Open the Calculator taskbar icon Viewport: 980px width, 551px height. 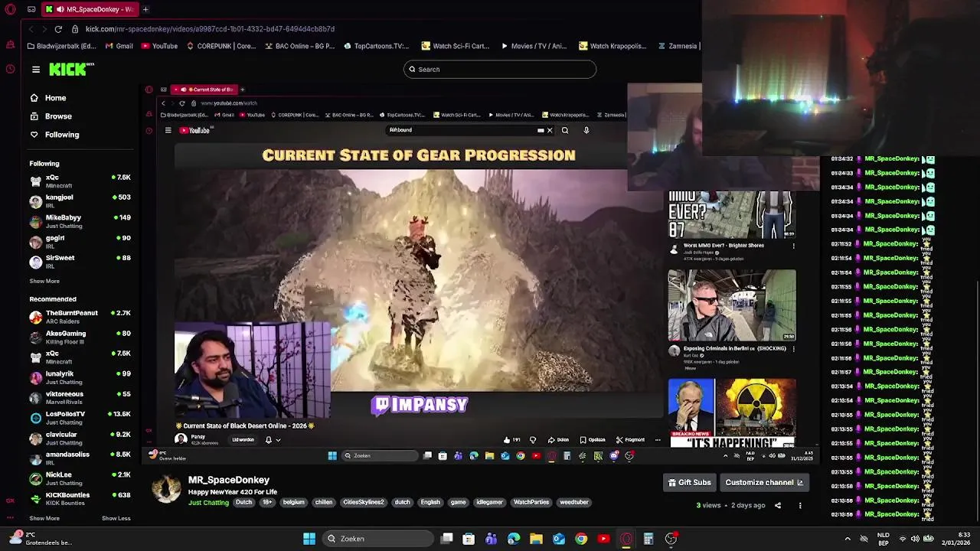click(648, 539)
